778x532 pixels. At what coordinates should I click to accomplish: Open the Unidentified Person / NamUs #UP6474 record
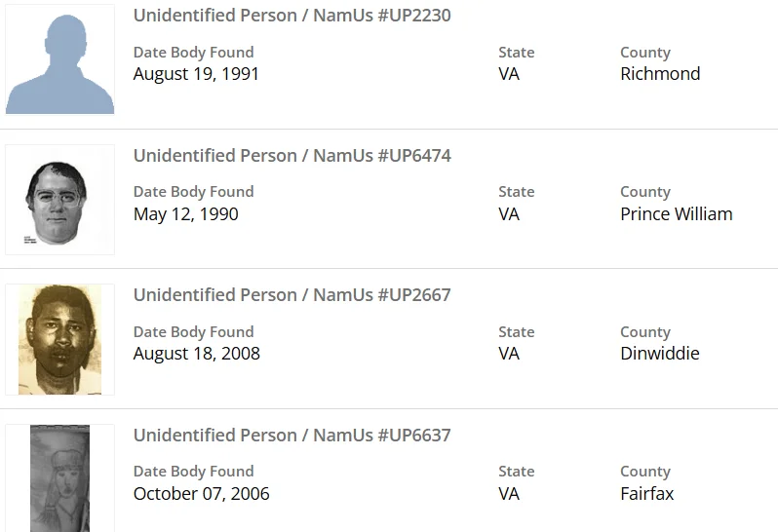click(x=292, y=155)
